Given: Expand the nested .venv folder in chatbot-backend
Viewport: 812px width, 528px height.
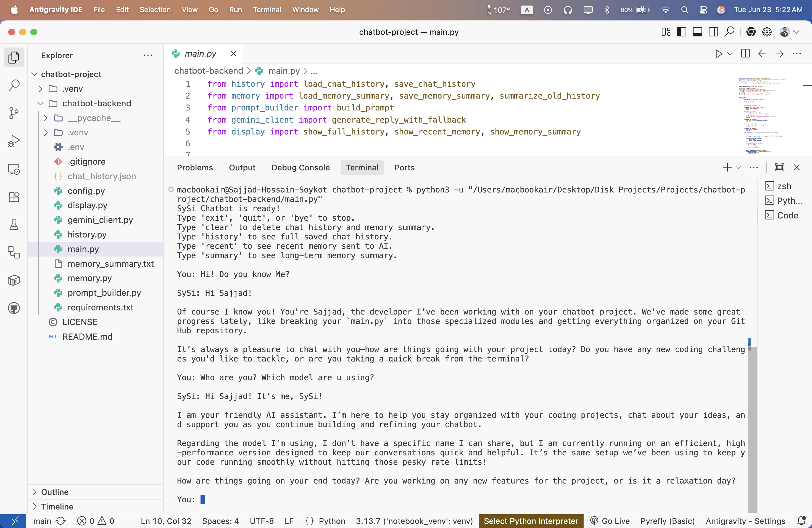Looking at the screenshot, I should point(46,133).
